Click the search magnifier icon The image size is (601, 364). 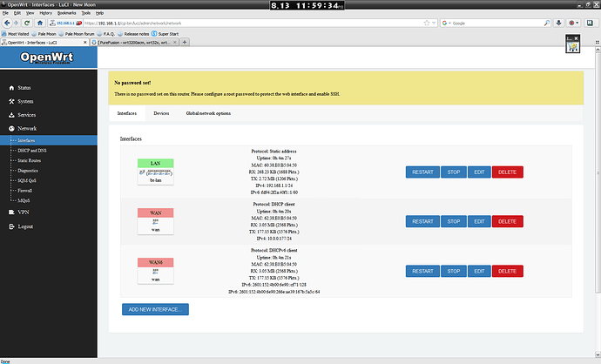(x=547, y=23)
